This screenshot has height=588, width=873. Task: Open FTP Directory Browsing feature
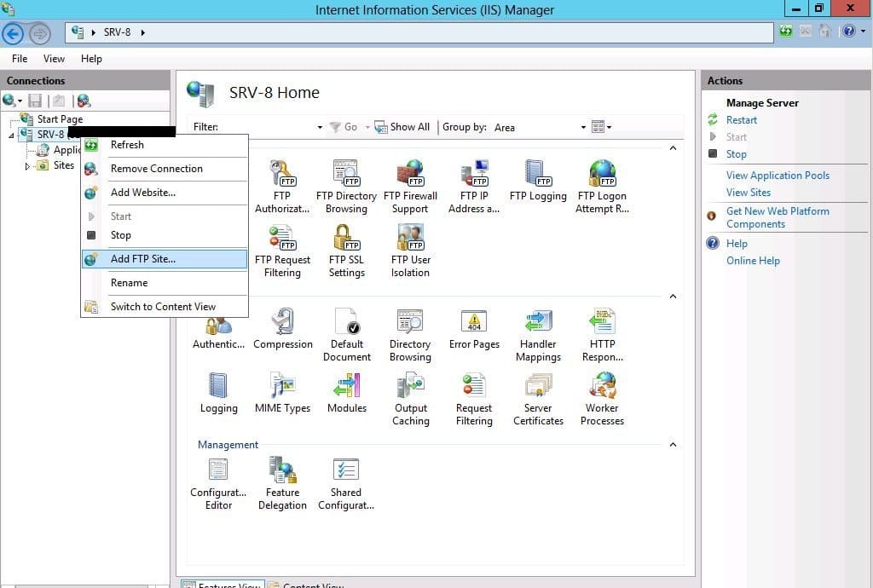346,187
